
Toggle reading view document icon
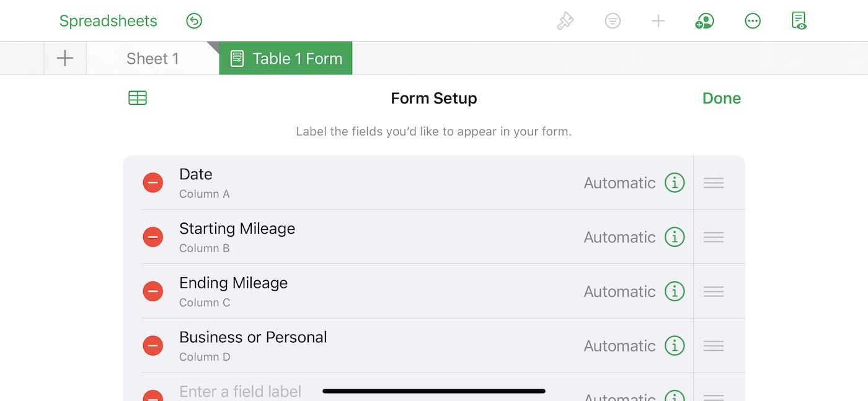[x=799, y=21]
